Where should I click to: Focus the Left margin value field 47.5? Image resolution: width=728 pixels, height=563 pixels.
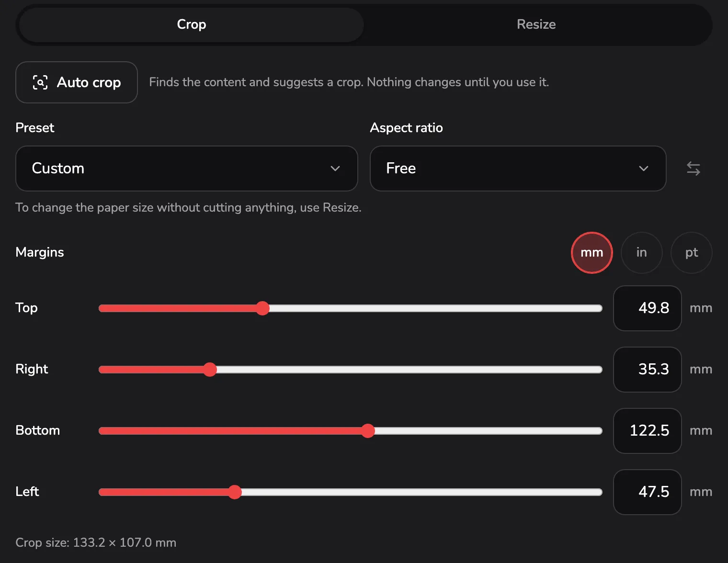[648, 492]
